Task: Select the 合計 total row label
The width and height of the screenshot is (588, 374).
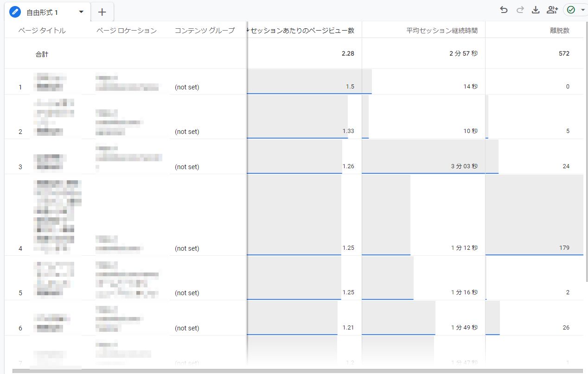Action: [x=42, y=54]
